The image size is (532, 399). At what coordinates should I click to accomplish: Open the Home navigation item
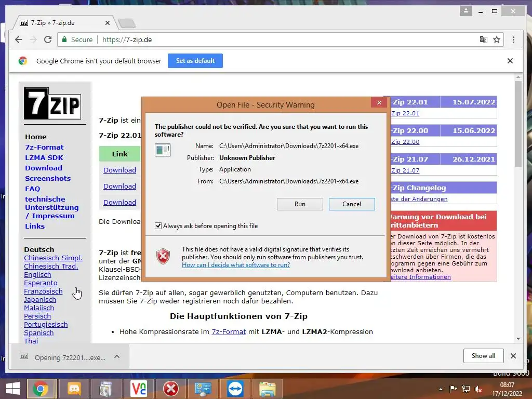36,137
